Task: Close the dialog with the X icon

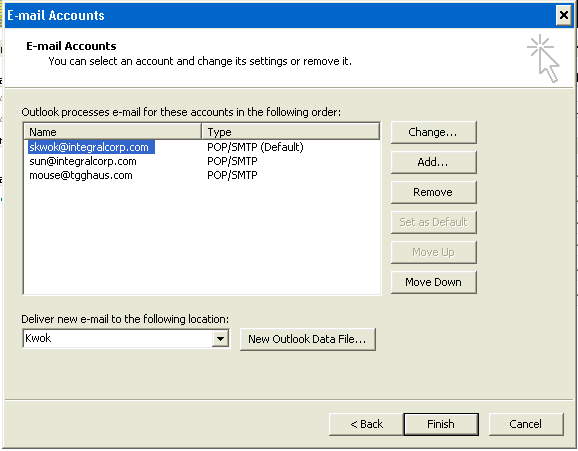Action: coord(564,15)
